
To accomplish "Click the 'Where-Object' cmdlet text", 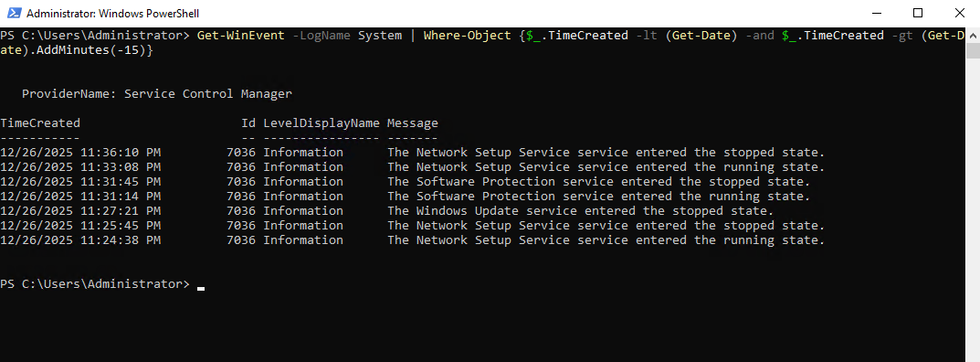I will click(x=467, y=36).
